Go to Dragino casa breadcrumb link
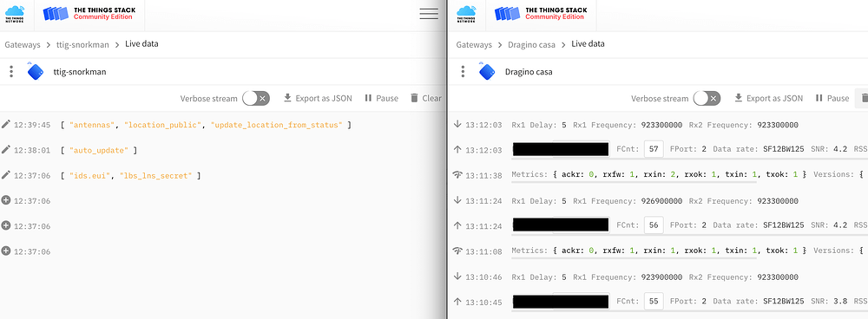Image resolution: width=868 pixels, height=319 pixels. pyautogui.click(x=531, y=45)
